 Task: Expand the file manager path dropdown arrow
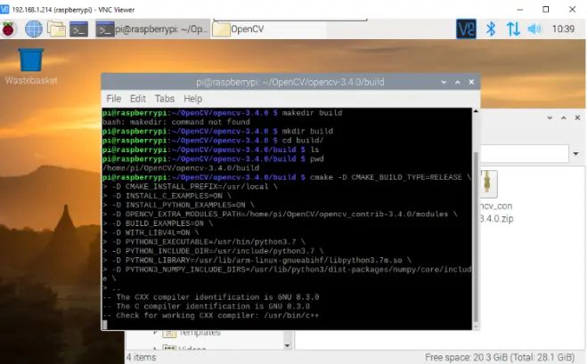[576, 154]
